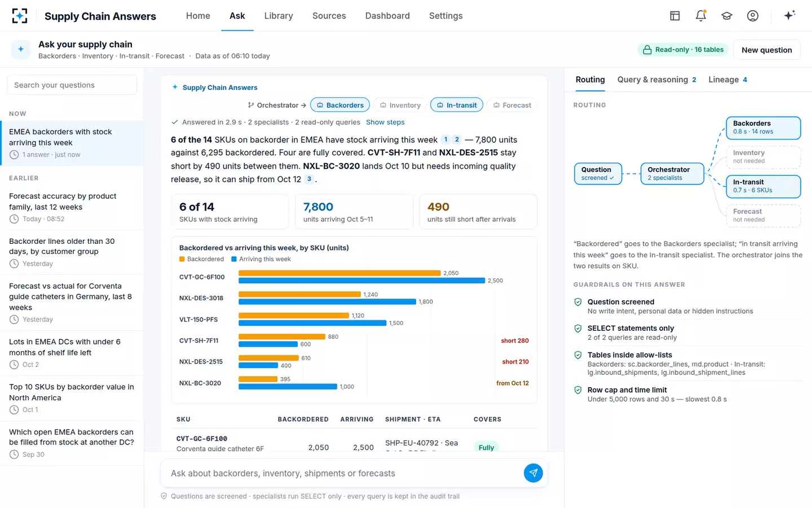Click the lock icon in Read-only badge
The image size is (812, 508).
tap(647, 50)
